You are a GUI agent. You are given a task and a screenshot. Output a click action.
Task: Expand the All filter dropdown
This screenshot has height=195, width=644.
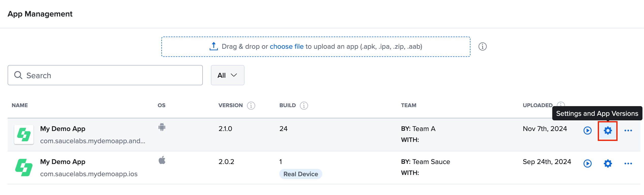click(x=227, y=75)
